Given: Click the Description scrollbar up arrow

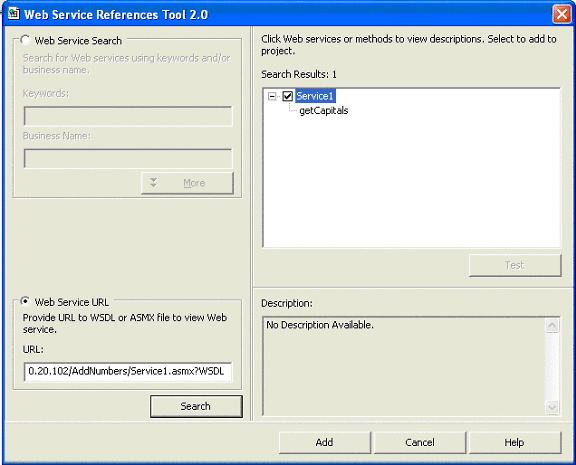Looking at the screenshot, I should coord(552,325).
